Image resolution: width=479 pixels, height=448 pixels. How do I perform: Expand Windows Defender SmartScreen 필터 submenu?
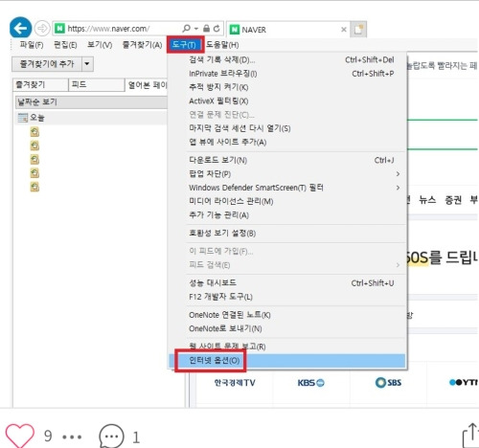coord(287,188)
